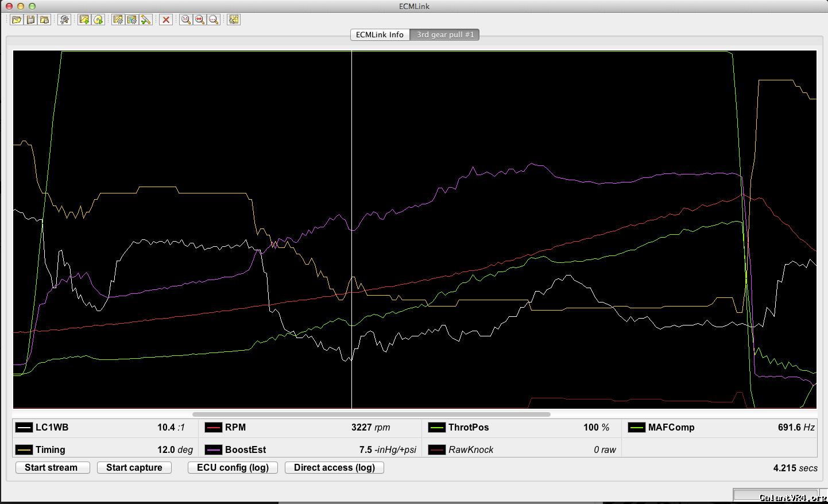The image size is (828, 504).
Task: Click the save floppy disk icon
Action: tap(30, 20)
